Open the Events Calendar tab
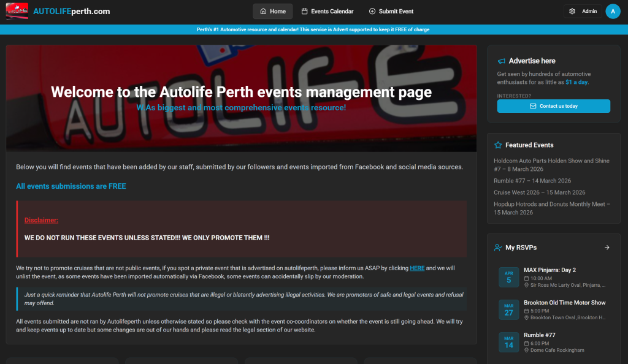This screenshot has width=628, height=364. click(x=327, y=11)
